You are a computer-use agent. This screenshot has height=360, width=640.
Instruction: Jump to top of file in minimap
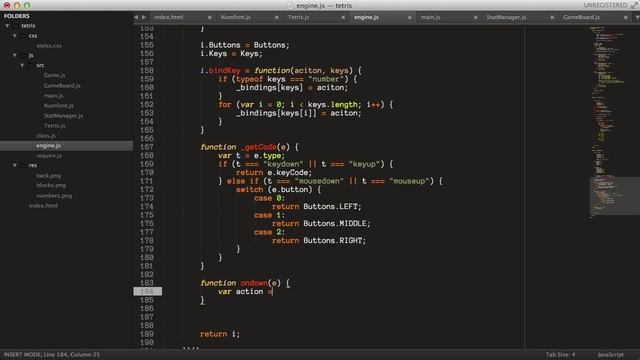click(598, 28)
